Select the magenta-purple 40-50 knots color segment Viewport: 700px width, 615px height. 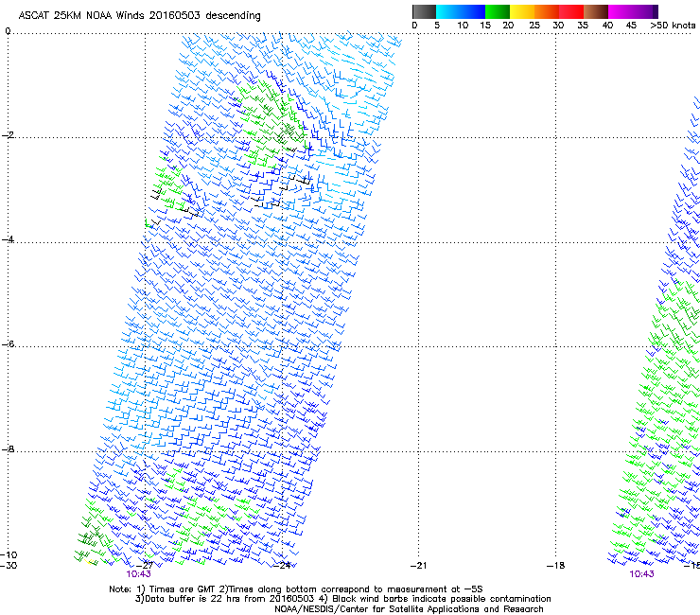633,11
